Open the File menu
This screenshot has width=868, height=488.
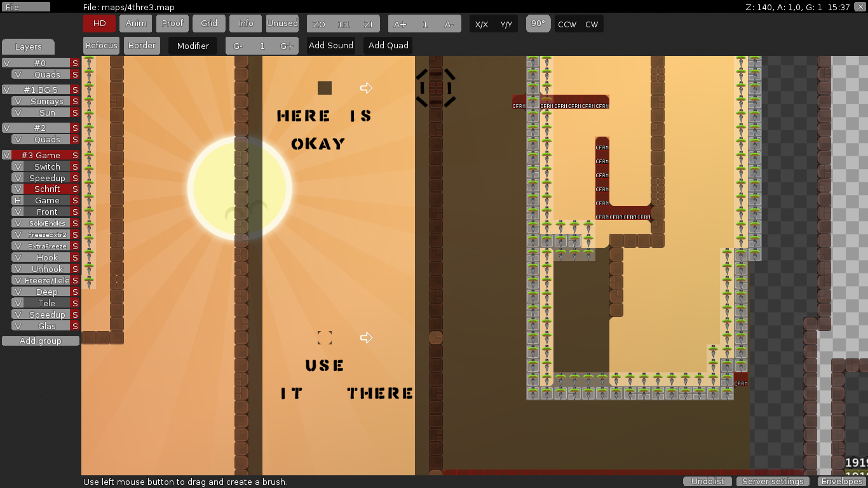[x=25, y=7]
